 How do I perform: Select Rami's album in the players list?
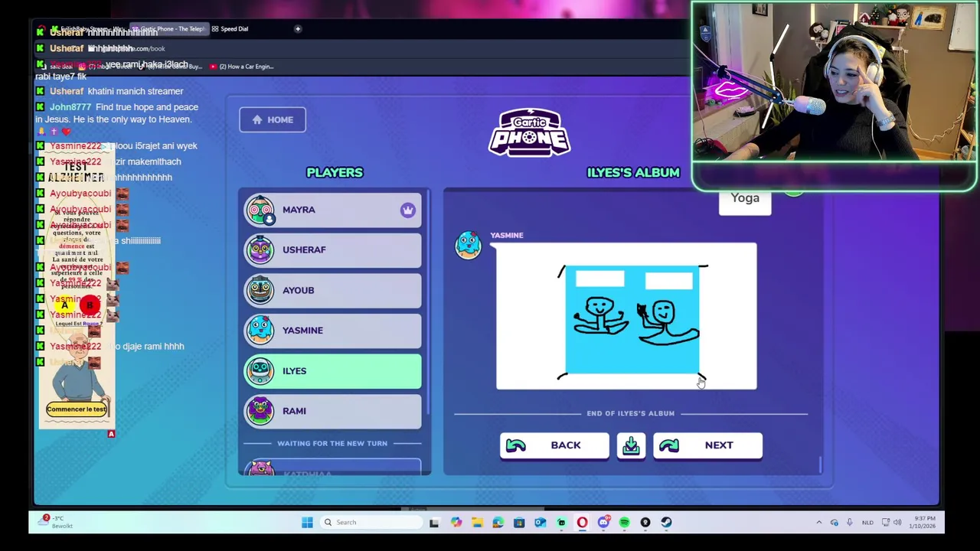[x=332, y=411]
